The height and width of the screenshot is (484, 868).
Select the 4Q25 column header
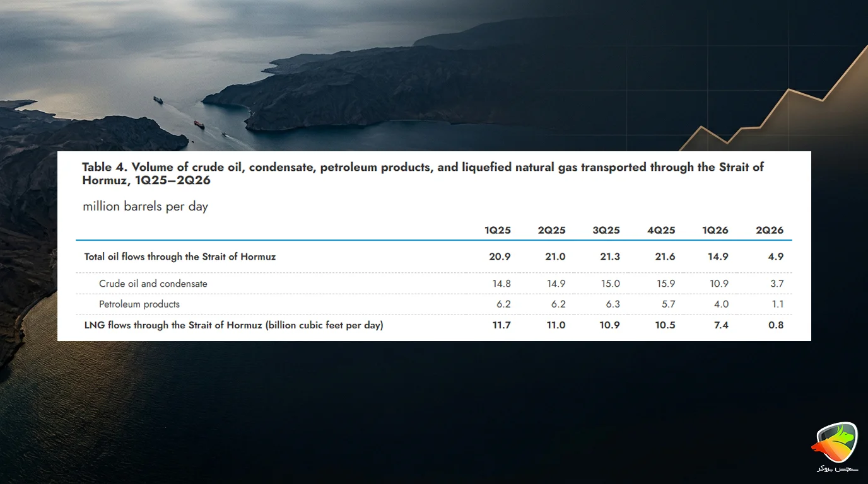pos(661,230)
